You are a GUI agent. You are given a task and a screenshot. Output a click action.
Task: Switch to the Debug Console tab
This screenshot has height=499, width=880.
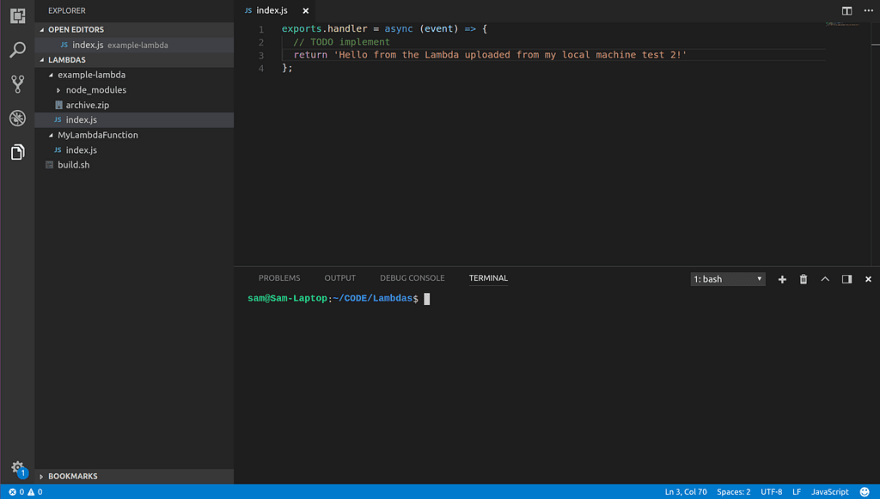[412, 278]
